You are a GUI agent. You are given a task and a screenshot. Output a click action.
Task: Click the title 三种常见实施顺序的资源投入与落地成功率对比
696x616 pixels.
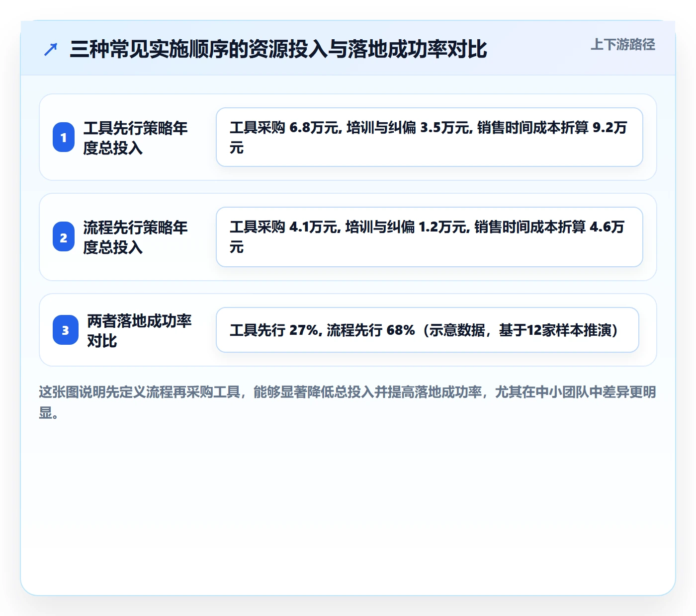(278, 49)
